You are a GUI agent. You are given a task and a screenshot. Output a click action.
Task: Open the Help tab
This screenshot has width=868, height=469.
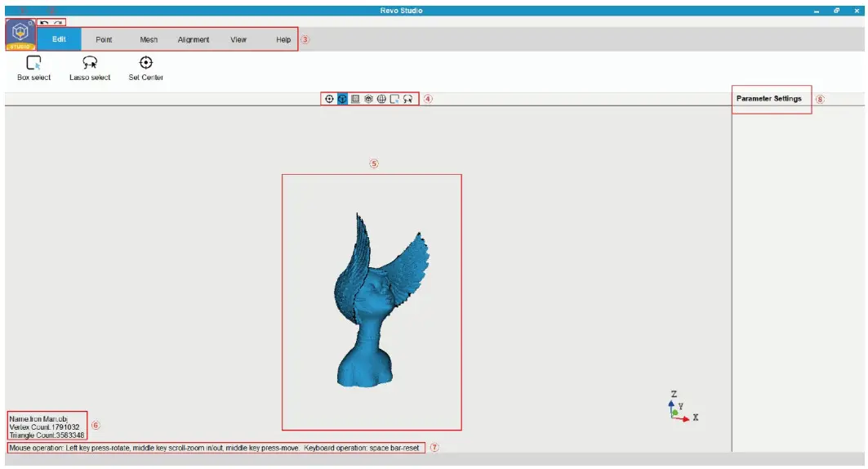(283, 39)
